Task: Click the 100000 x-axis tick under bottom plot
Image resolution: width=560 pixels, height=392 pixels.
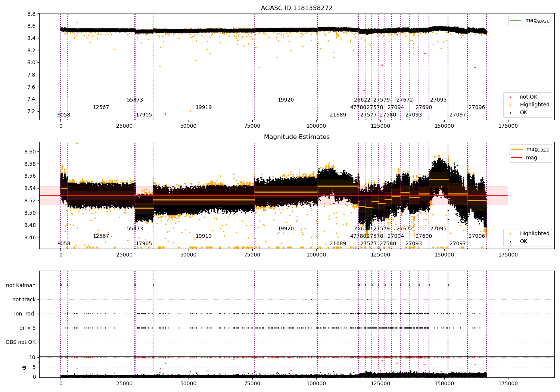Action: tap(316, 383)
